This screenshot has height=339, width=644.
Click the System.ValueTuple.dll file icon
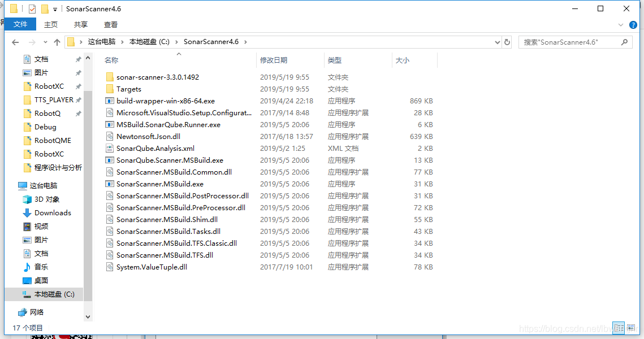click(x=110, y=267)
